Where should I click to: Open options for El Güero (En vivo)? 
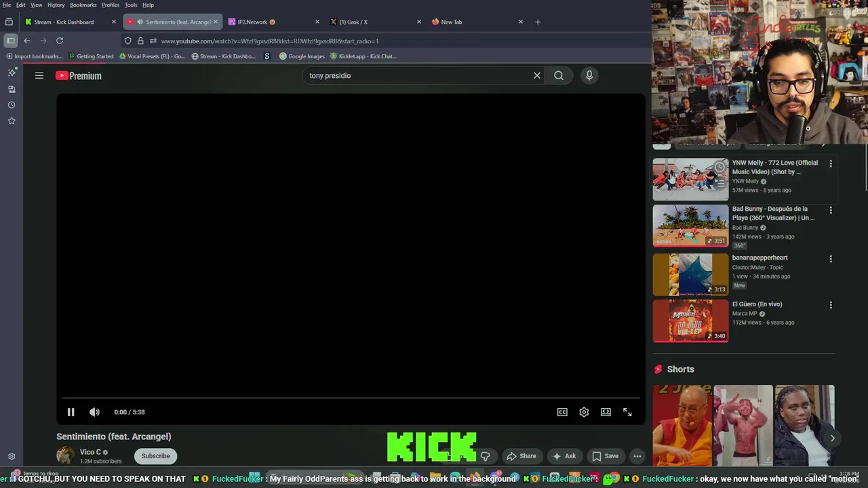(x=831, y=305)
